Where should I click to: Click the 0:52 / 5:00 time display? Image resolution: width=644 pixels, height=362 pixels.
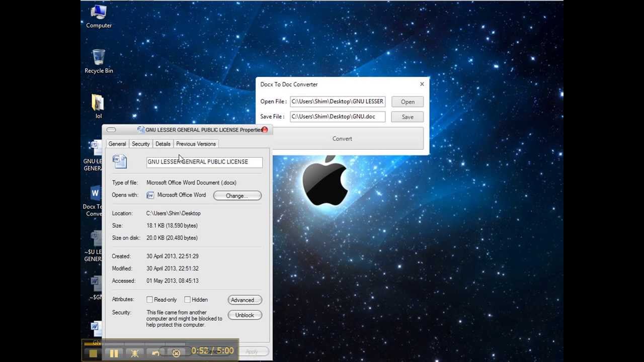click(212, 350)
